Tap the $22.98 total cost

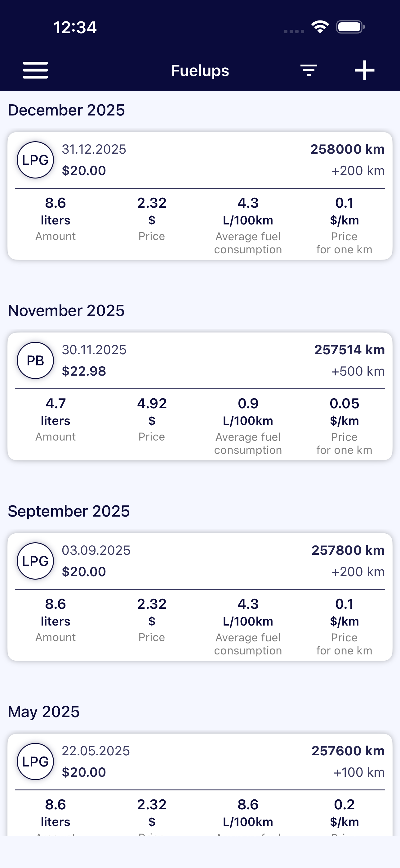(x=84, y=371)
